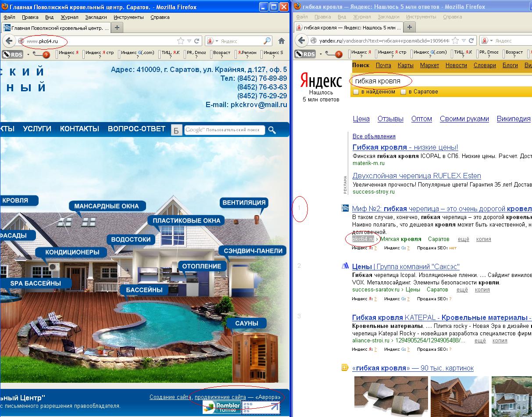Bookmark the Yandex results page with the star
Image resolution: width=532 pixels, height=417 pixels.
pos(455,41)
